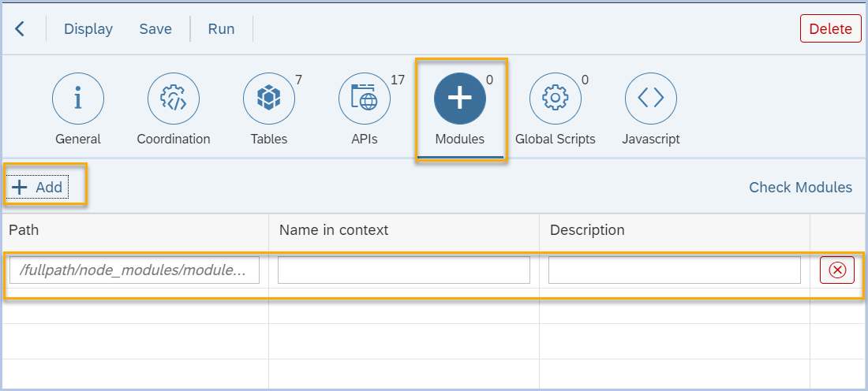868x391 pixels.
Task: Click the Check Modules link
Action: tap(800, 188)
